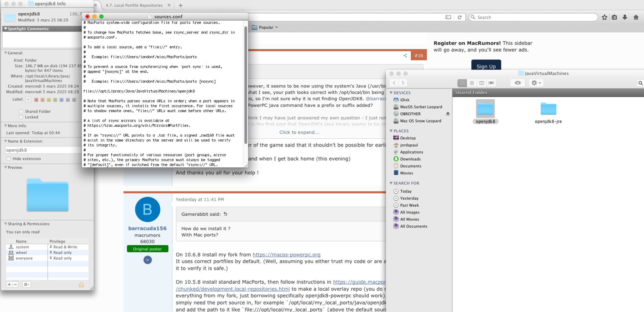Click the sources.conf vertical scrollbar
Image resolution: width=644 pixels, height=312 pixels.
click(246, 85)
